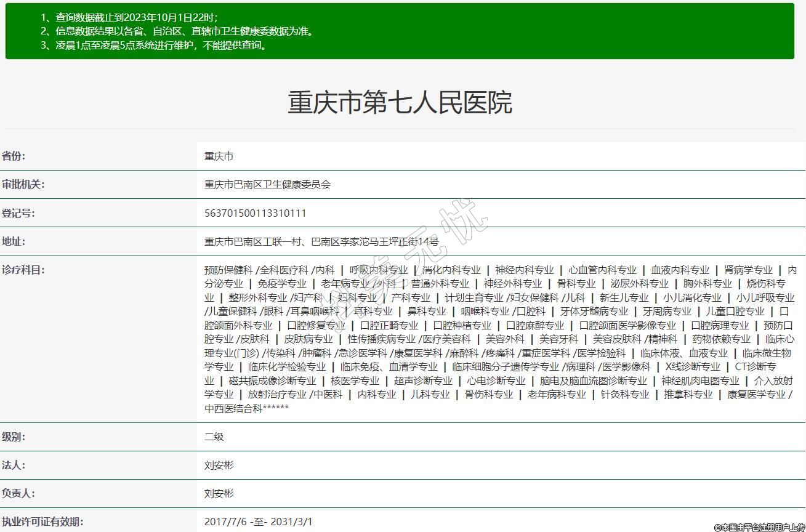Click the address text starting with 重庆市巴南区工联一村
This screenshot has width=806, height=532.
coord(321,242)
